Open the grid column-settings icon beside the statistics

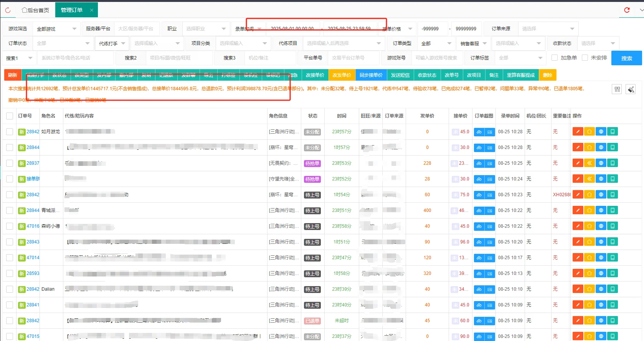[617, 89]
